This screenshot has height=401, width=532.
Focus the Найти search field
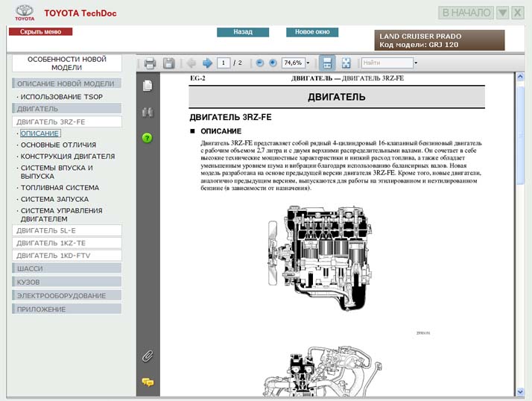pyautogui.click(x=387, y=63)
